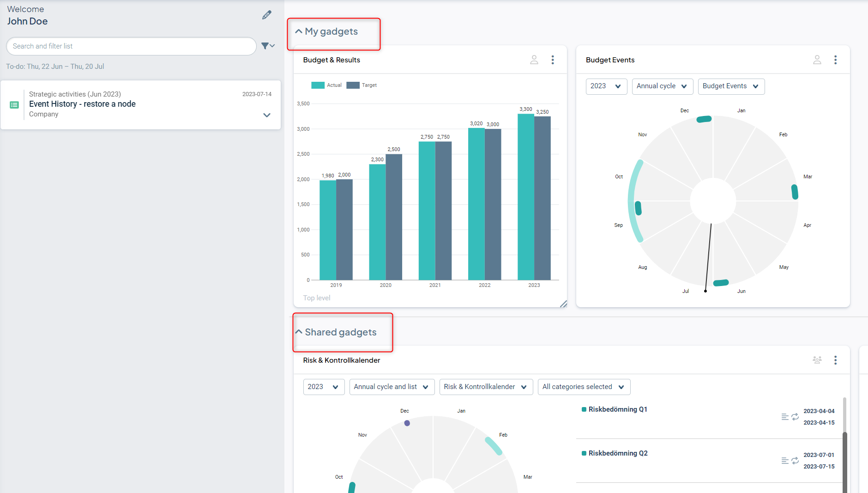This screenshot has width=868, height=493.
Task: Open the three-dot menu on Budget Events
Action: 835,60
